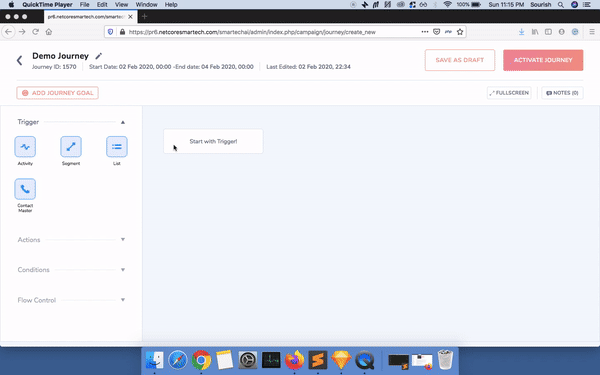Click the padlock site security icon
600x375 pixels.
(122, 32)
